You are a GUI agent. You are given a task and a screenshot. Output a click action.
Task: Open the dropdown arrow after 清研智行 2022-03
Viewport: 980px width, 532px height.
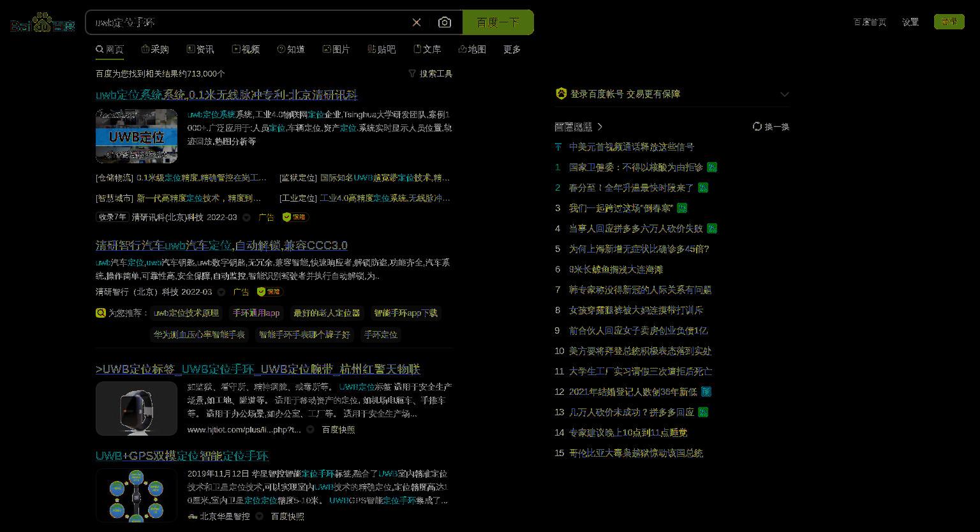(x=221, y=292)
